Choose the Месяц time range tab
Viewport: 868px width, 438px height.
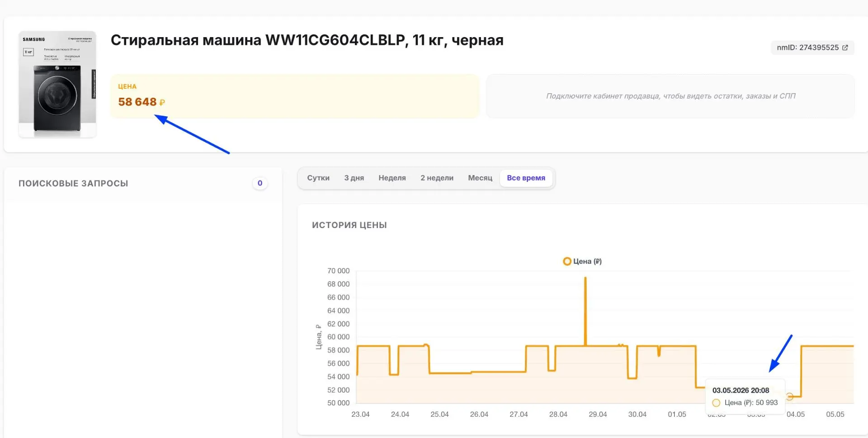[480, 178]
